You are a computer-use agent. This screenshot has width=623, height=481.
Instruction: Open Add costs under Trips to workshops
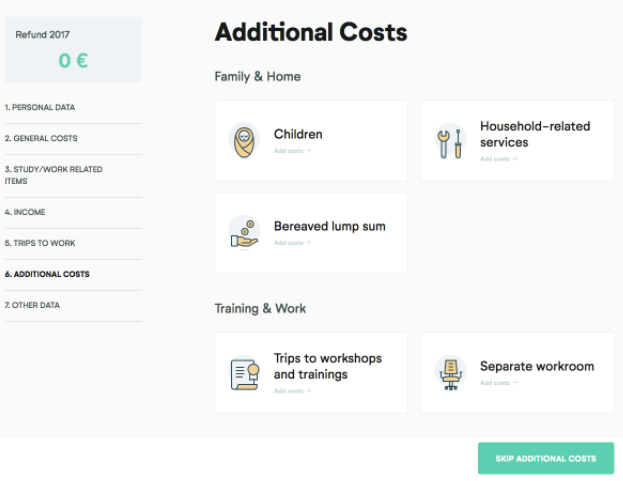point(292,391)
